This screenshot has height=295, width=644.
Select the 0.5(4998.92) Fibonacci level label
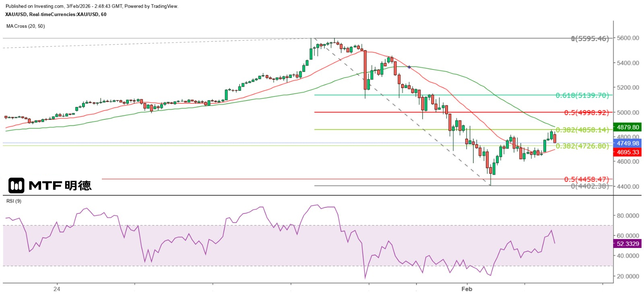point(586,113)
